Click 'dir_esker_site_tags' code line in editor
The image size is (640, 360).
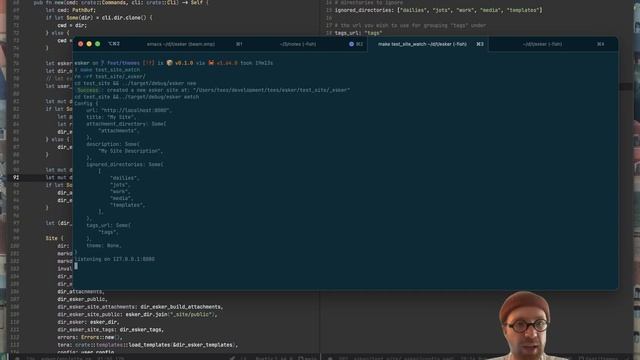(110, 329)
